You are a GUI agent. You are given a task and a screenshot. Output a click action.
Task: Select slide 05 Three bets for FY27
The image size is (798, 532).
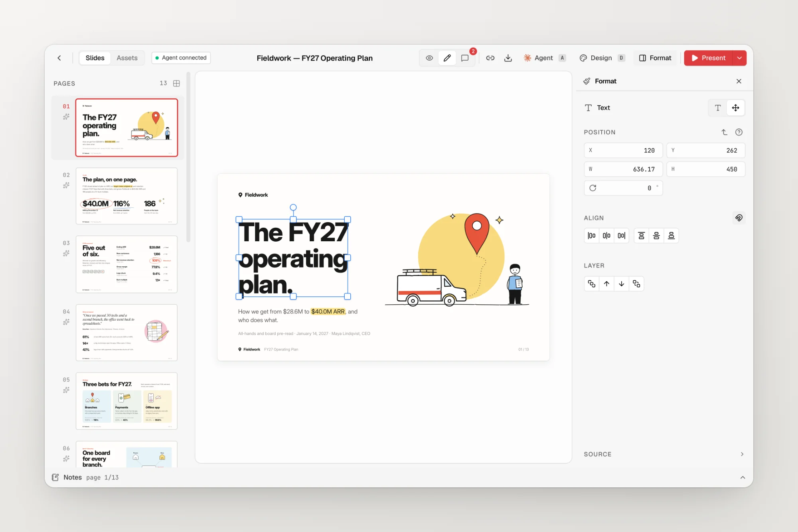point(126,401)
